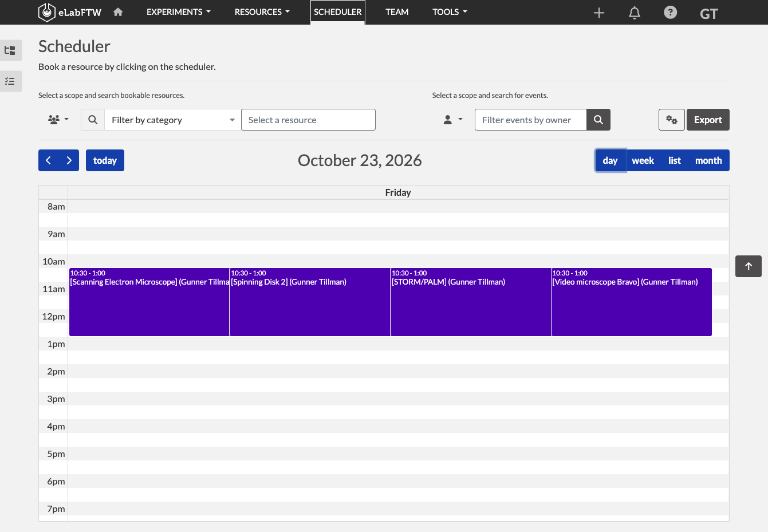Expand the user scope selector for events

point(453,120)
